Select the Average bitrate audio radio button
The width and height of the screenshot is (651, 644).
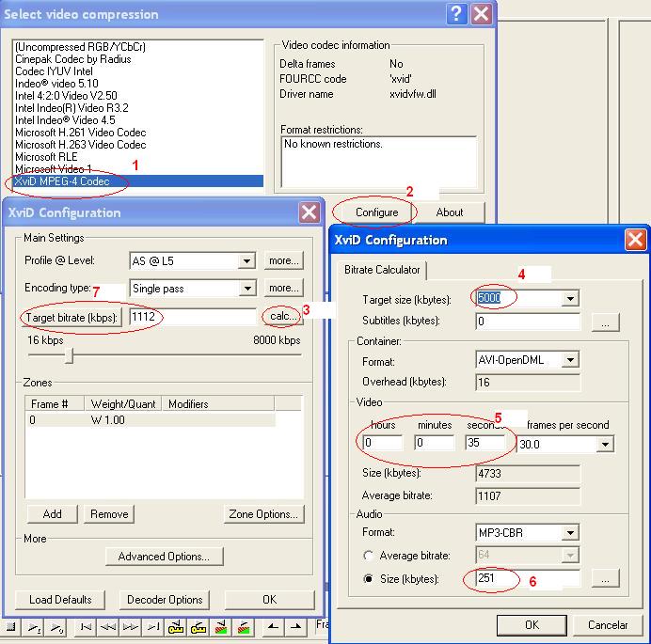(x=368, y=556)
